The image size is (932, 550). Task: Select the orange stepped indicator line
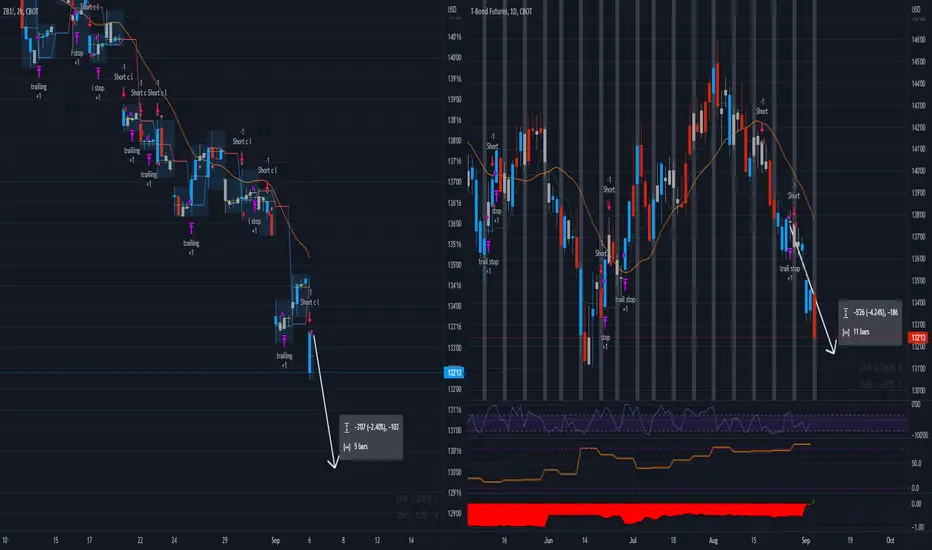pyautogui.click(x=639, y=461)
